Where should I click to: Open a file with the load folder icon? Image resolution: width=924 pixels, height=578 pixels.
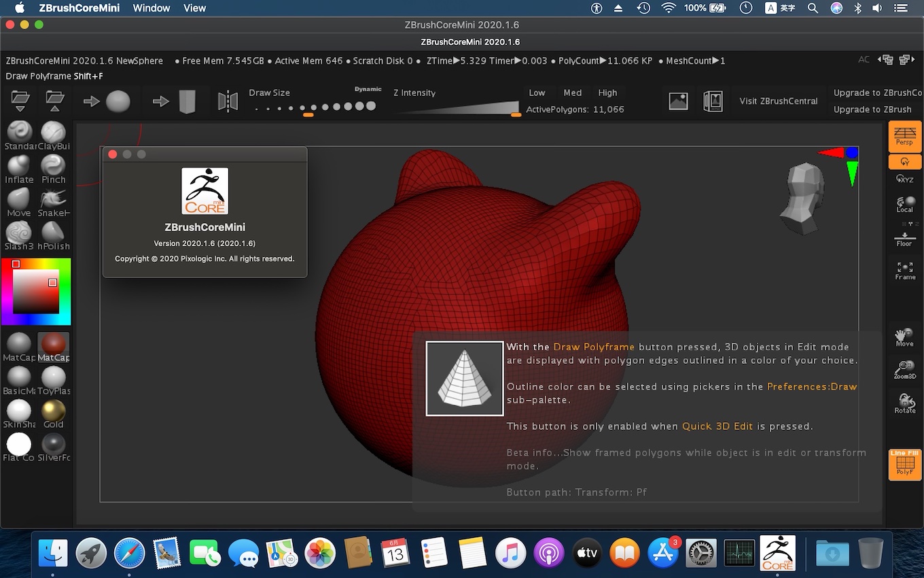click(x=20, y=101)
